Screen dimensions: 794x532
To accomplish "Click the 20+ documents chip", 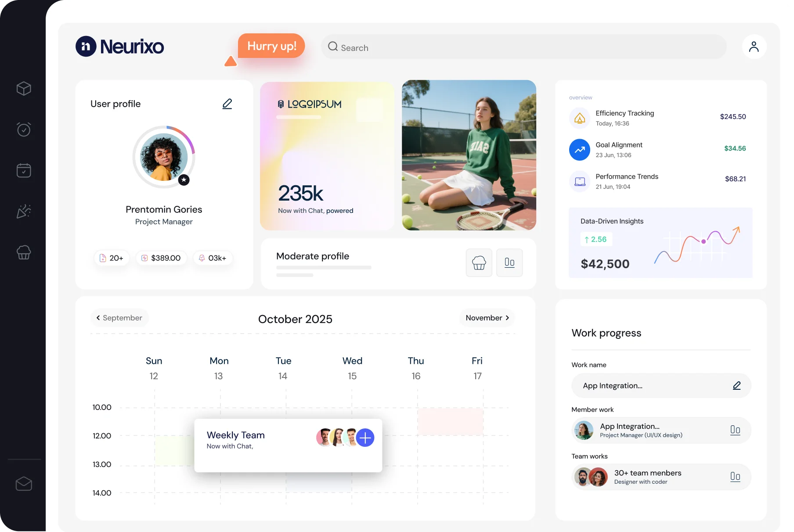I will click(x=112, y=258).
